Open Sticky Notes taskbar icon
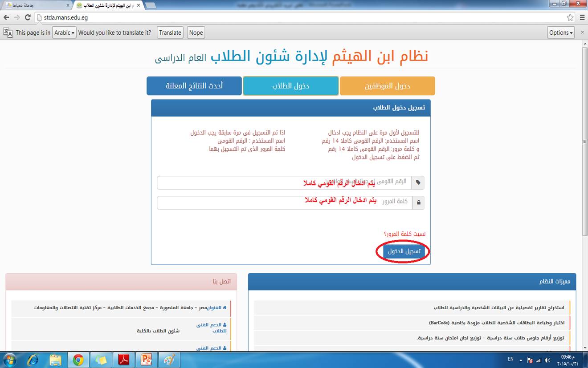 click(101, 360)
